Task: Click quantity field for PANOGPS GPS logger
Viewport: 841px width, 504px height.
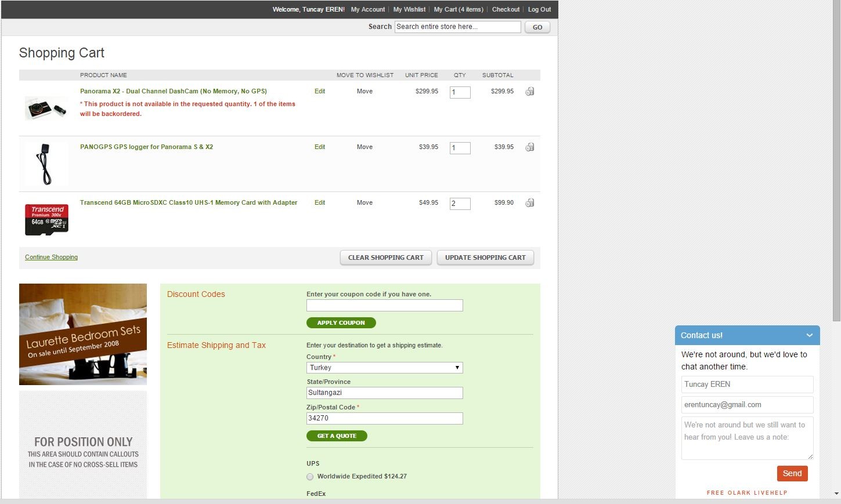Action: [460, 148]
